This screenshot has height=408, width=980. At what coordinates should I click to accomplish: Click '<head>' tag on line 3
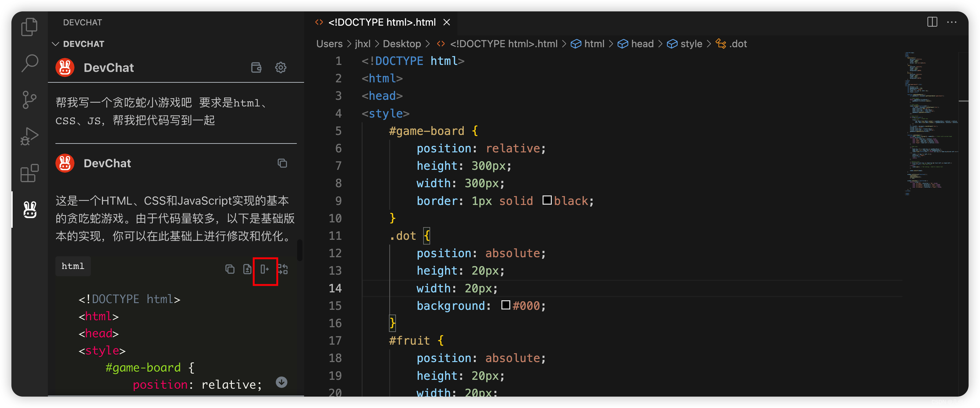pyautogui.click(x=382, y=96)
